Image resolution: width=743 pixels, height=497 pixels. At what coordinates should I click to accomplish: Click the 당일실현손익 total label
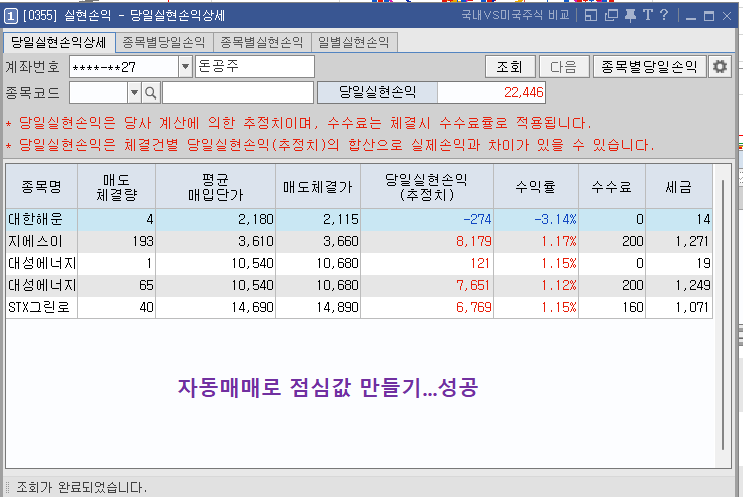point(377,92)
